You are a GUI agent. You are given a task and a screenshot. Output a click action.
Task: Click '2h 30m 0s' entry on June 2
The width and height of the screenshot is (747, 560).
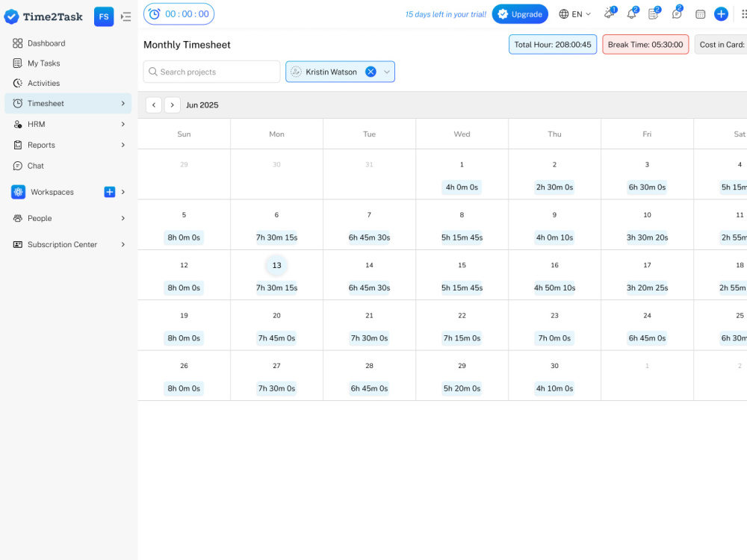coord(554,187)
